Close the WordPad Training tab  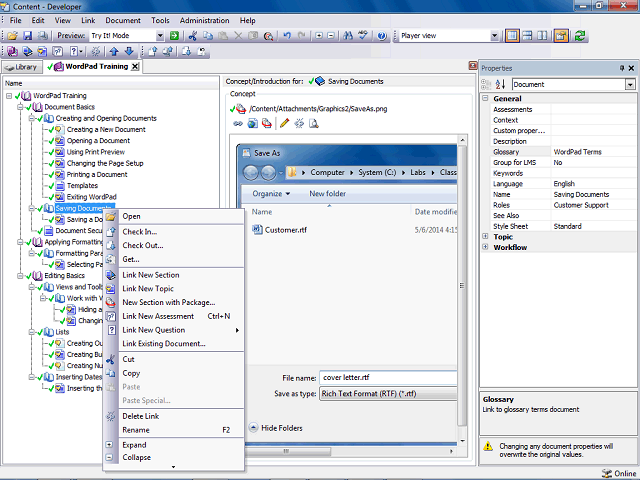click(135, 67)
